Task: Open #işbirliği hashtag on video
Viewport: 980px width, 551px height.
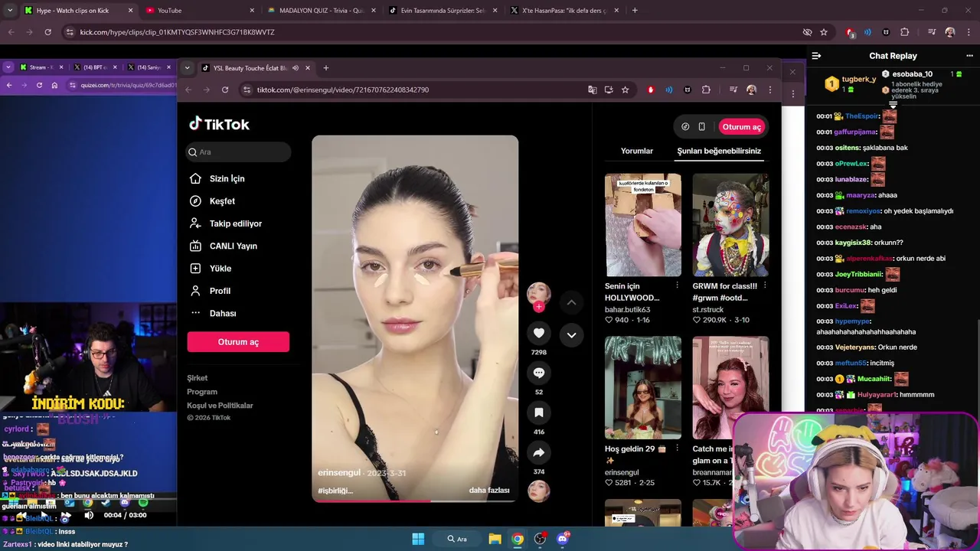Action: 335,491
